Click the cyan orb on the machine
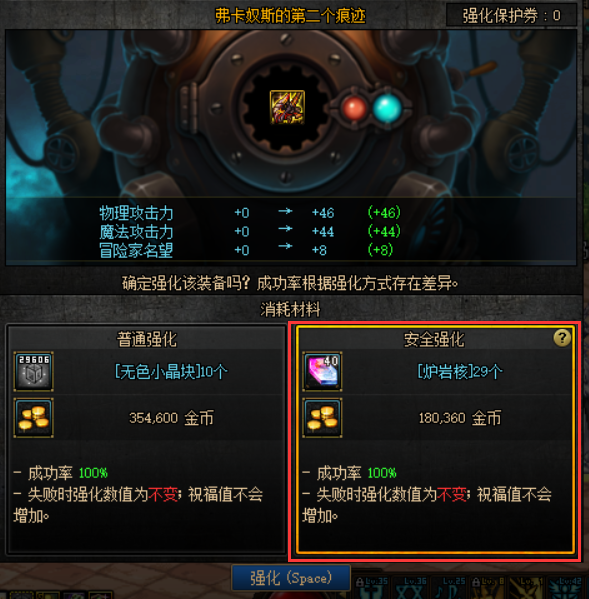Image resolution: width=589 pixels, height=599 pixels. 387,108
